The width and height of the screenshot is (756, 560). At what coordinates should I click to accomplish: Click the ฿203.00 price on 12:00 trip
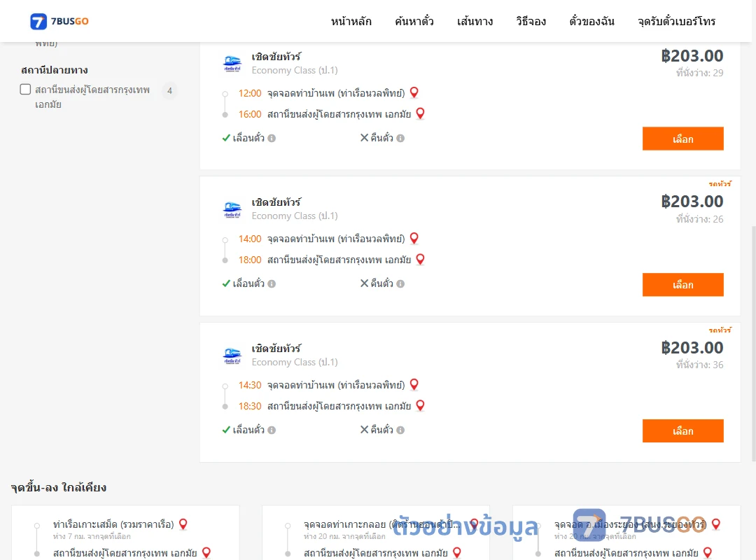pyautogui.click(x=692, y=56)
